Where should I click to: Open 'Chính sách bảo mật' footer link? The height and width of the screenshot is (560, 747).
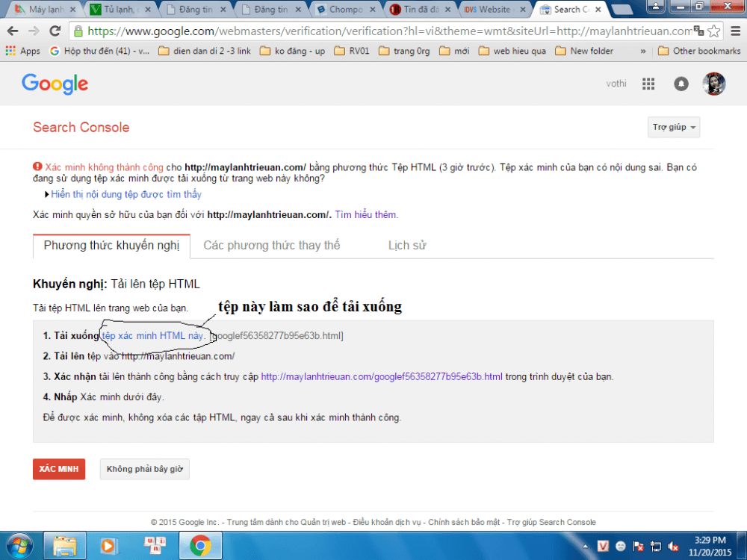464,523
